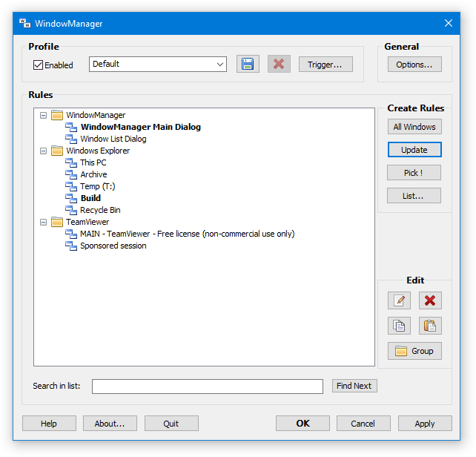
Task: Toggle the Enabled profile checkbox
Action: point(39,65)
